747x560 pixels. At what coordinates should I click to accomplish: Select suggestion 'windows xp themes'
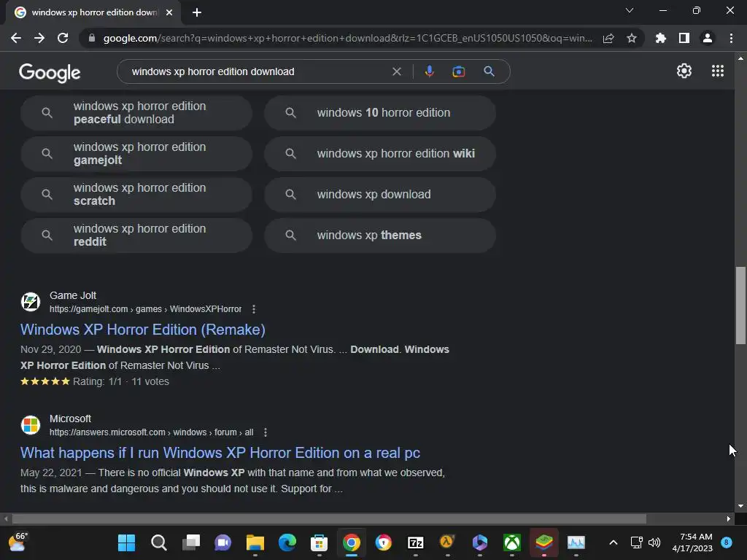tap(380, 236)
